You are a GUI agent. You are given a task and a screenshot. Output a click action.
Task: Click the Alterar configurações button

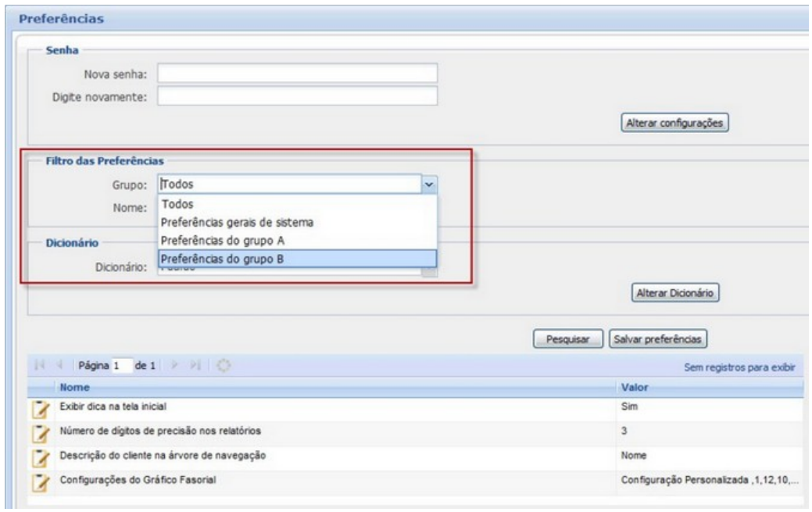point(674,123)
